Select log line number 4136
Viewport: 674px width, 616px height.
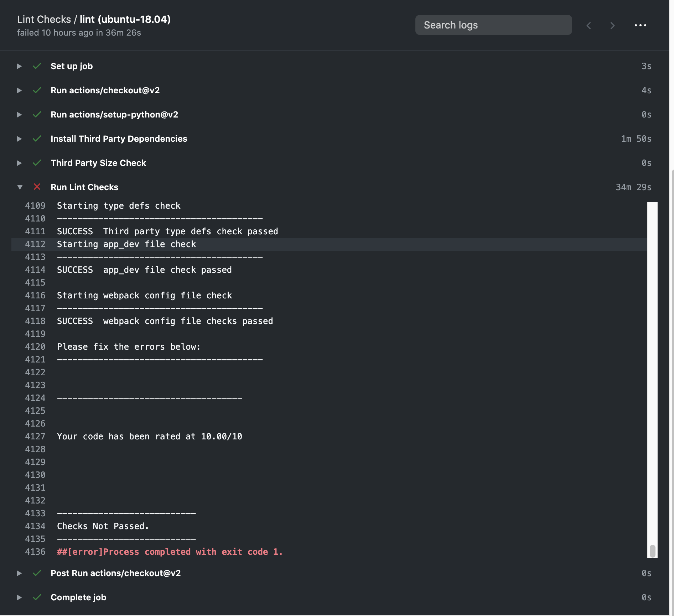click(x=35, y=552)
